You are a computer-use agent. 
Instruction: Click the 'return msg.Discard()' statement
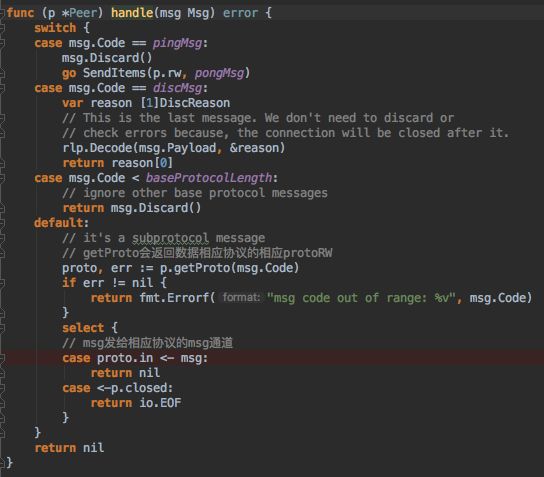[131, 208]
